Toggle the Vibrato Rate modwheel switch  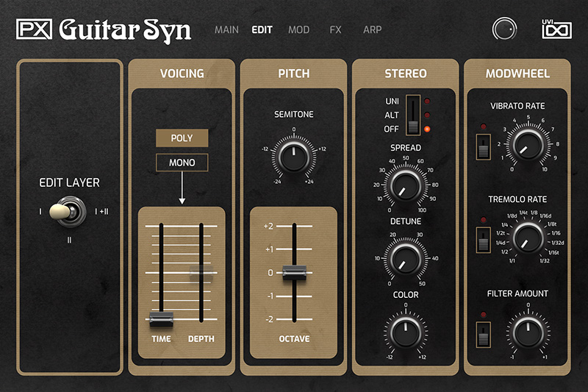point(482,149)
